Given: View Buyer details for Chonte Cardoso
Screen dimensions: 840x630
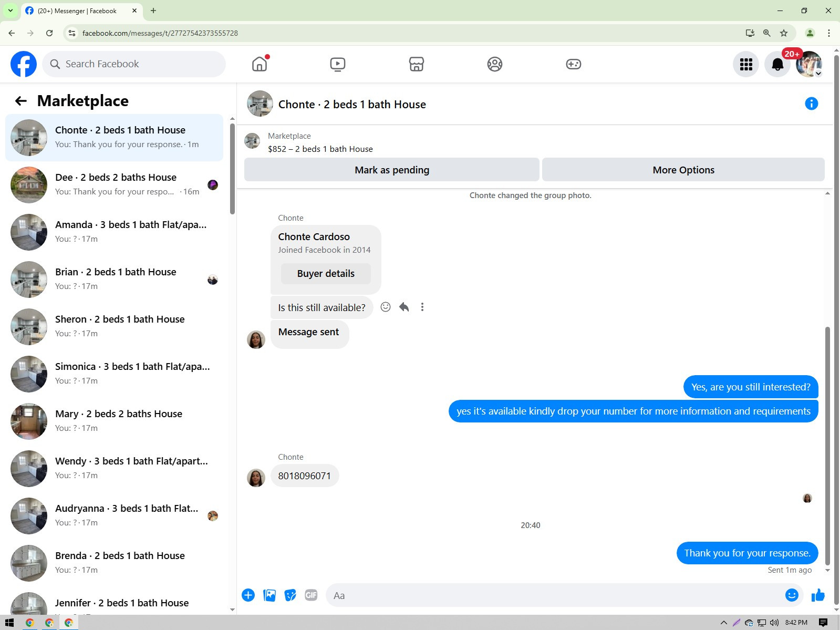Looking at the screenshot, I should (326, 274).
